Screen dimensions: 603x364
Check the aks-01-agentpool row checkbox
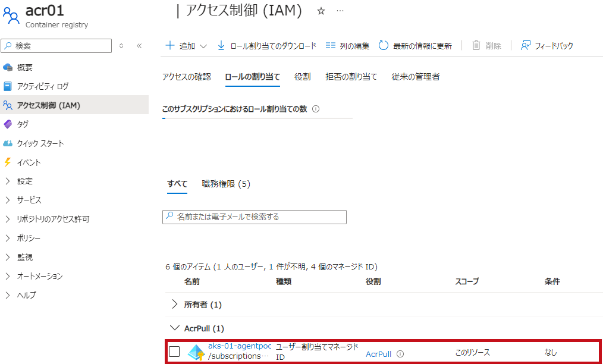(x=174, y=352)
